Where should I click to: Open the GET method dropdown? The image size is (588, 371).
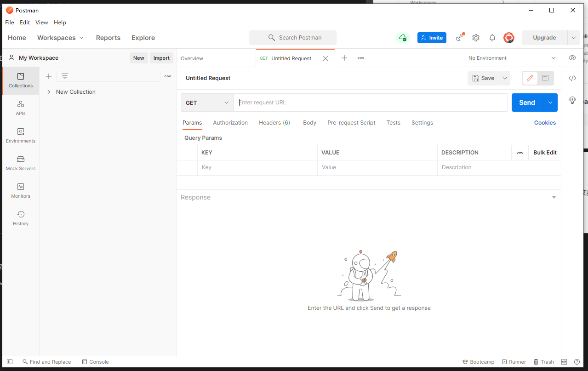(x=207, y=103)
